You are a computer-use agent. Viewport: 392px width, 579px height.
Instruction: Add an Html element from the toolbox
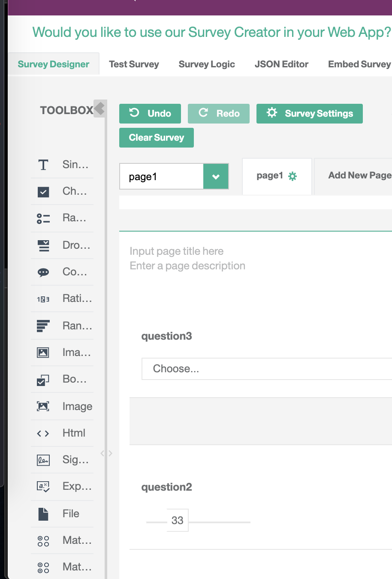point(62,433)
